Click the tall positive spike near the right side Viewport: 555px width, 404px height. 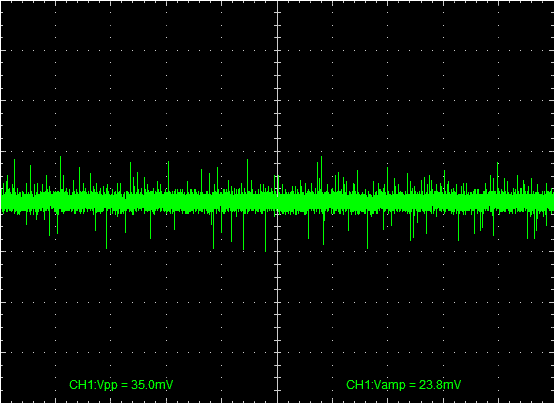pos(498,177)
